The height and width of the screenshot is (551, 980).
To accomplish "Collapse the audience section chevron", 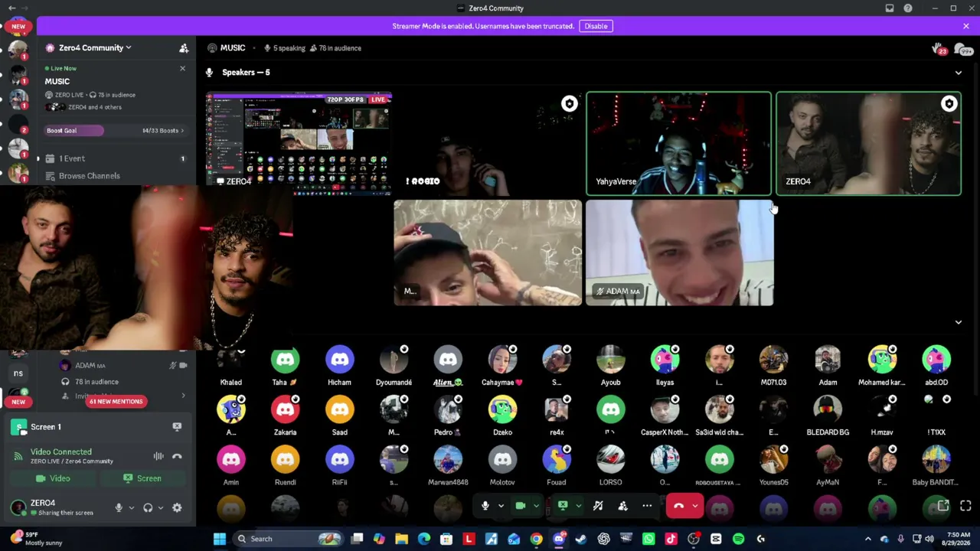I will pyautogui.click(x=958, y=322).
